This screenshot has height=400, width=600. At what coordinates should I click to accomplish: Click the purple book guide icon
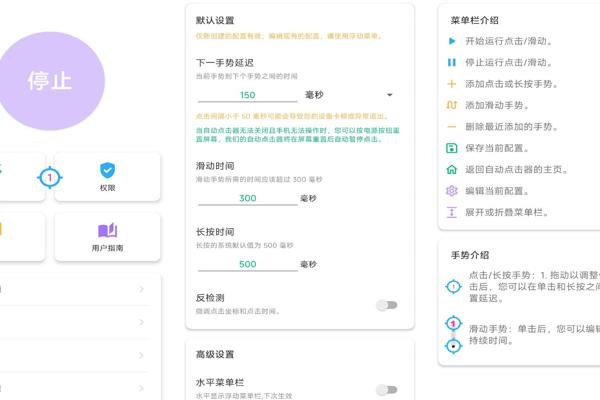click(x=107, y=230)
